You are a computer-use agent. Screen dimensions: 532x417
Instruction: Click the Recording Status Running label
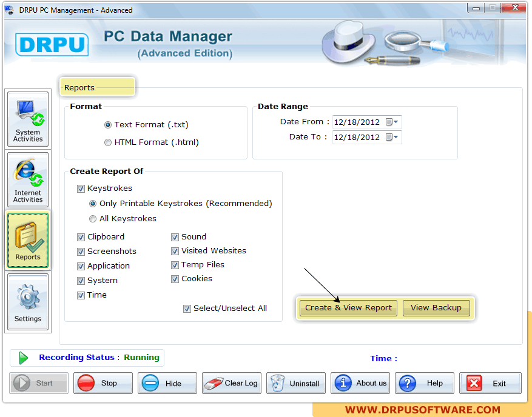pyautogui.click(x=99, y=358)
